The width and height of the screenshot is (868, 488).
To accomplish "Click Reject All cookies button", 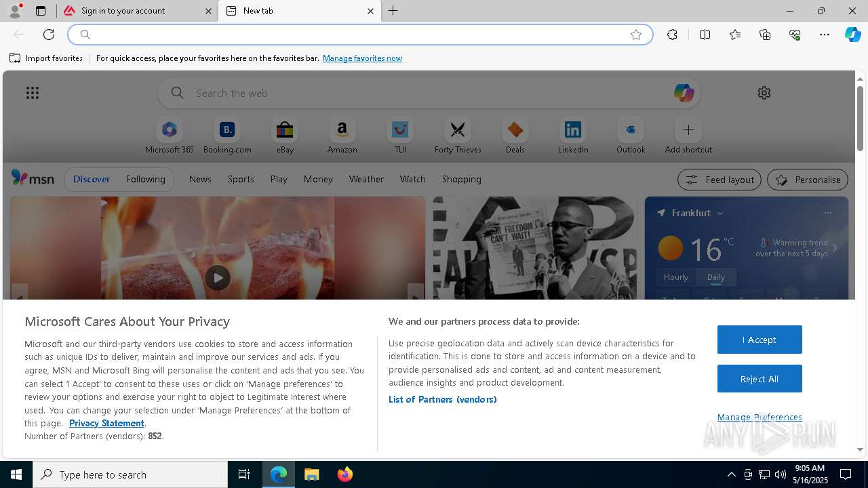I will coord(759,379).
